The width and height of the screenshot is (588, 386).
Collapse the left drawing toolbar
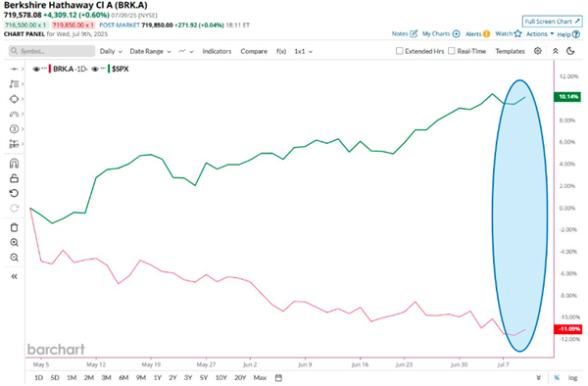[x=15, y=276]
